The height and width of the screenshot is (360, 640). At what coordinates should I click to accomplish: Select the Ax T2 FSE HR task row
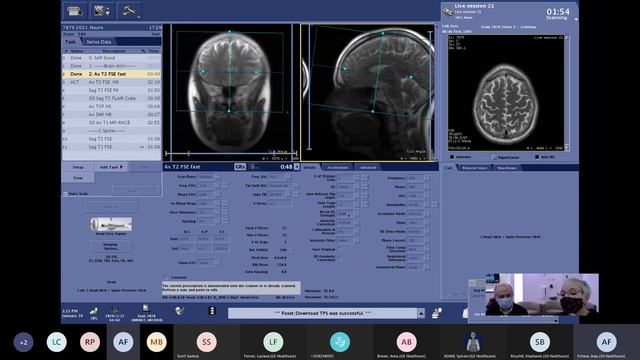point(111,82)
